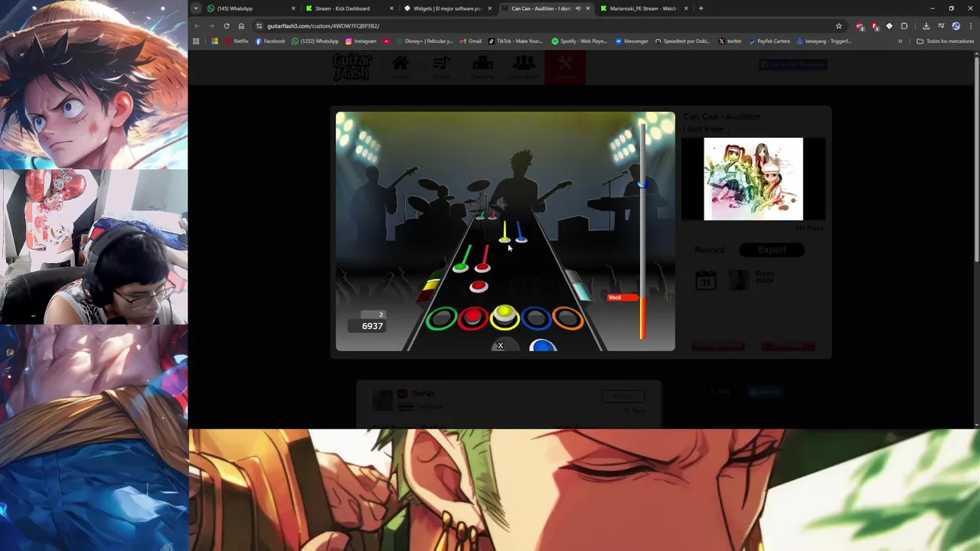Click the X button below the frets
This screenshot has height=551, width=980.
[x=501, y=346]
